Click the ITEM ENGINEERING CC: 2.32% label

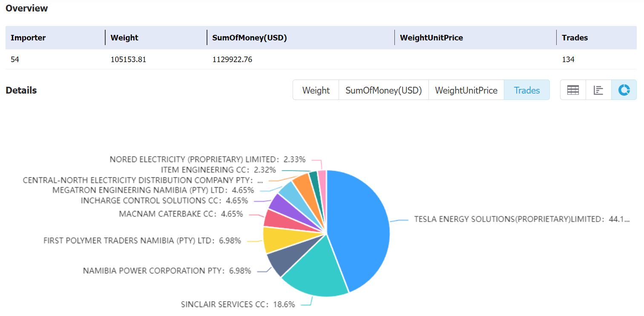click(x=218, y=170)
